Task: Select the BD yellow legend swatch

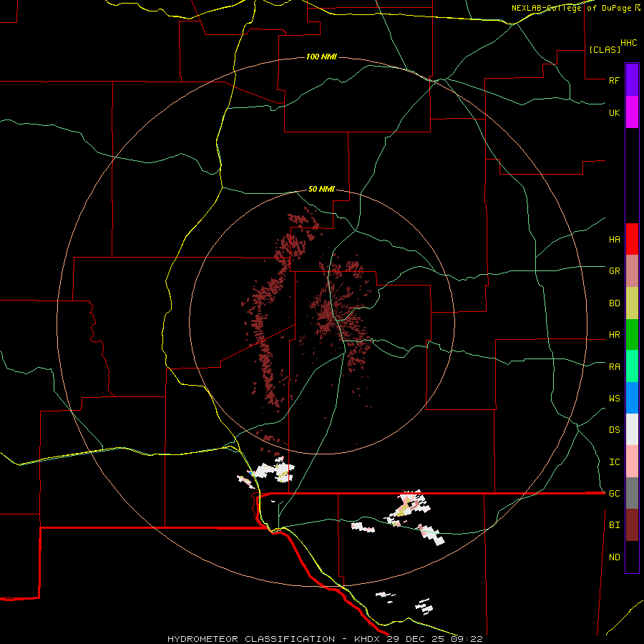Action: tap(632, 303)
